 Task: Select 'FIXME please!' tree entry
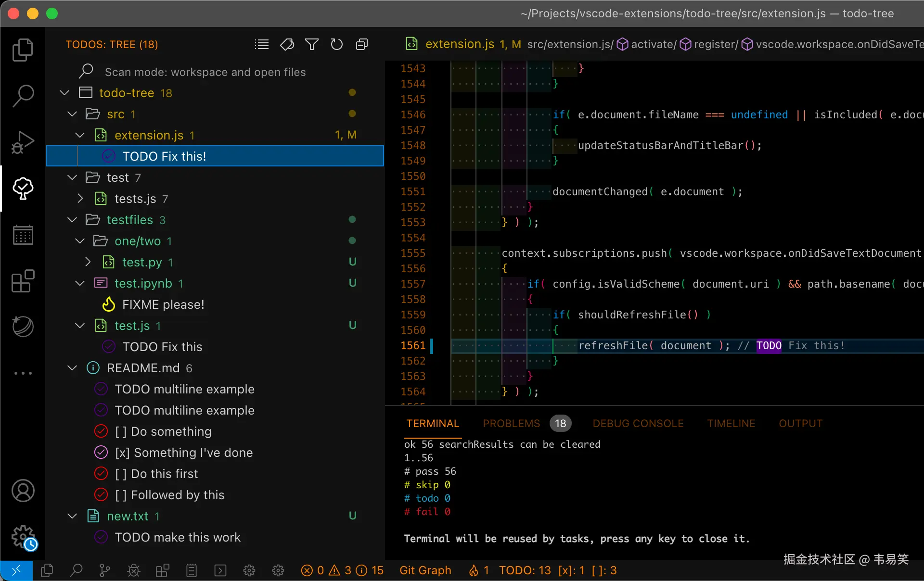[x=163, y=304]
